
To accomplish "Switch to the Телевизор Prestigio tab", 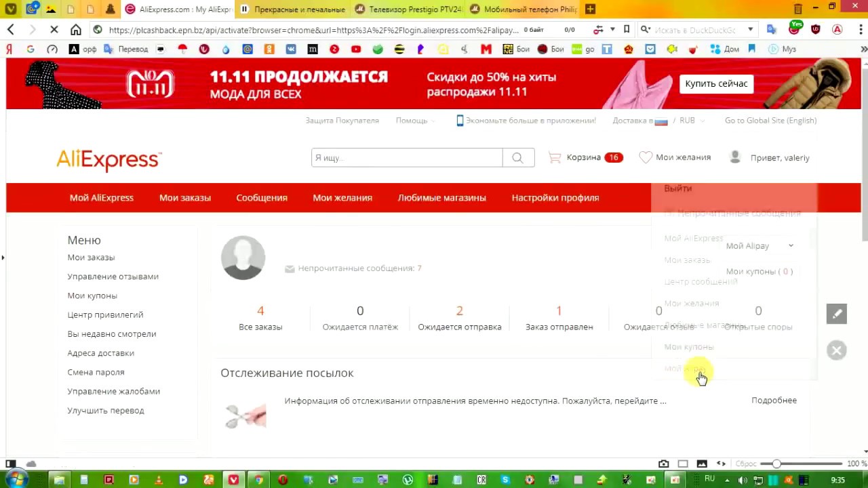I will pos(408,9).
